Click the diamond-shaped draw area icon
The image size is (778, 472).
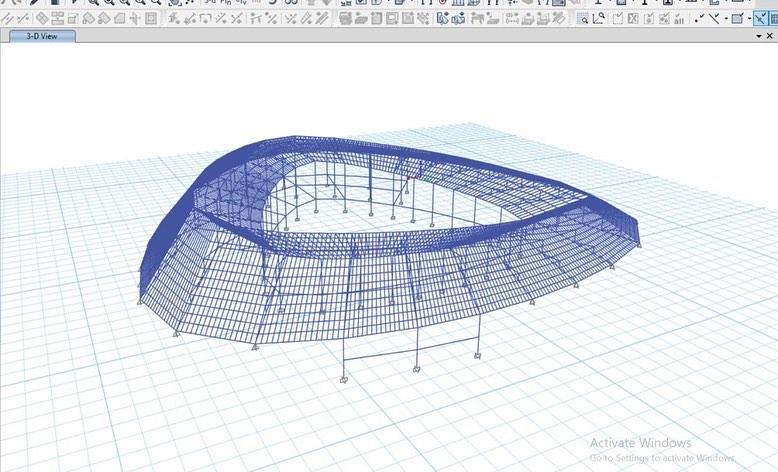[42, 18]
